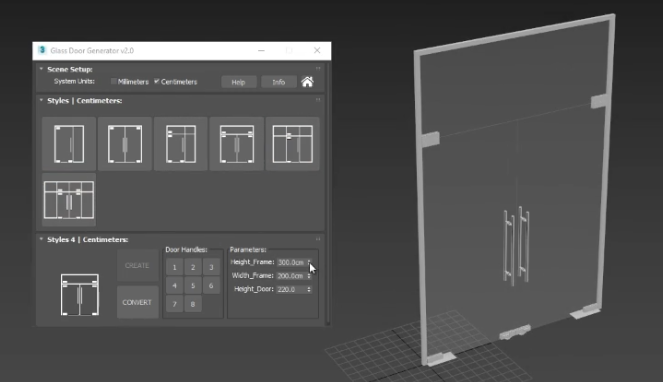
Task: Collapse the Styles 4 | Centimeters rollout
Action: 41,239
